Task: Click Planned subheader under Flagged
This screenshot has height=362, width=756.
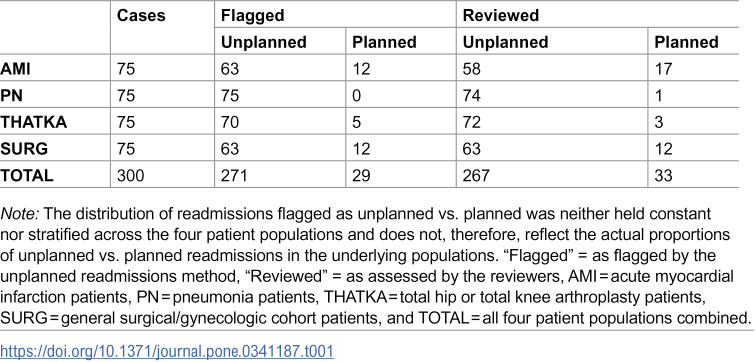Action: coord(384,42)
